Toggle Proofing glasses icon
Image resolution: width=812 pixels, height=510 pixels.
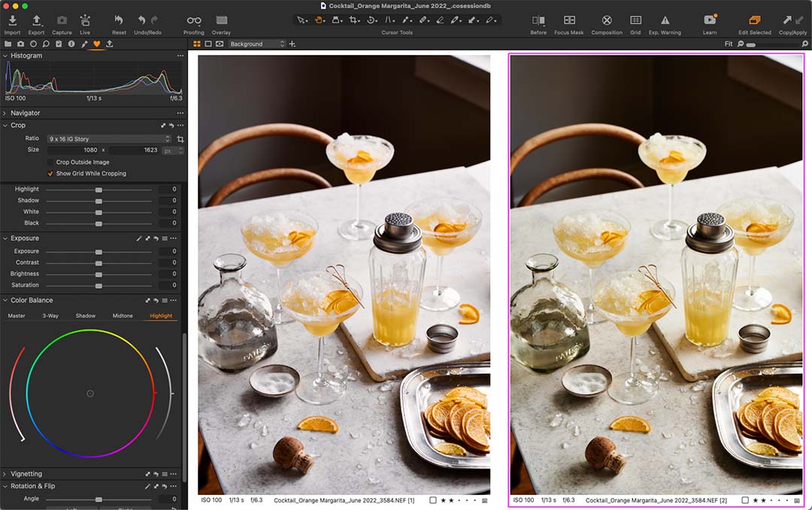point(194,20)
